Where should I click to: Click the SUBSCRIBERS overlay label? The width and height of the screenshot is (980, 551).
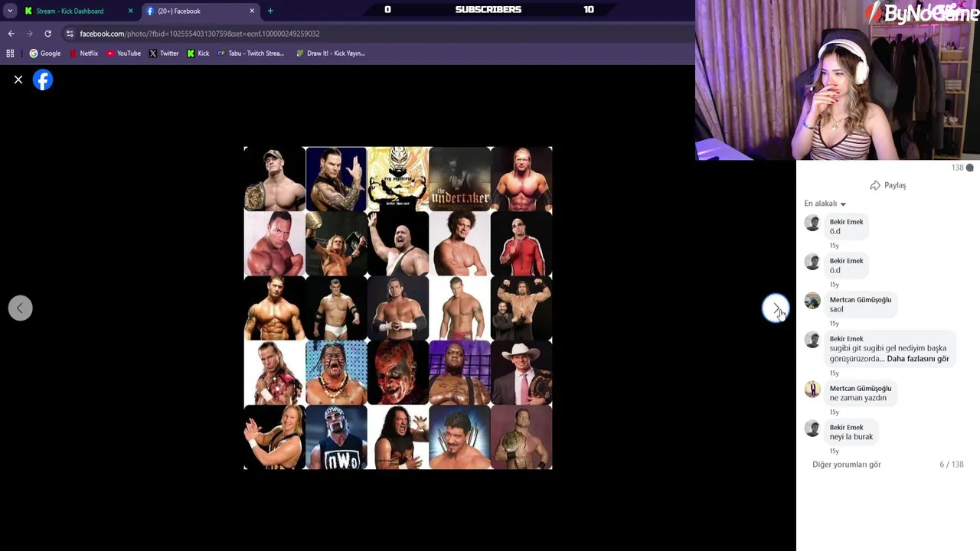tap(488, 9)
